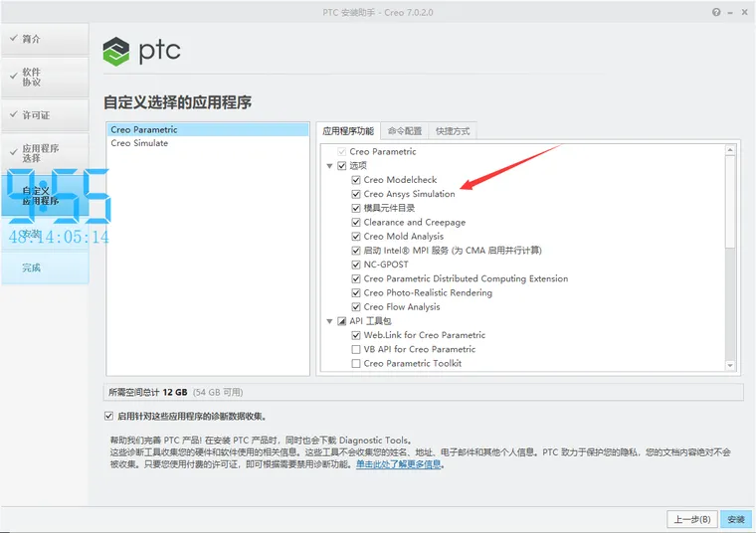Uncheck Creo Mold Analysis option
Image resolution: width=756 pixels, height=533 pixels.
(x=356, y=236)
